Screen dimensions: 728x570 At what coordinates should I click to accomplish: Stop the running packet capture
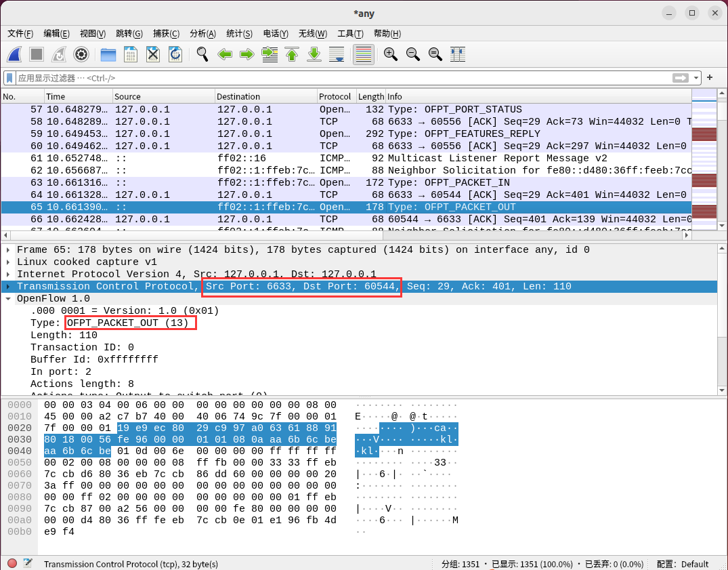pos(37,54)
